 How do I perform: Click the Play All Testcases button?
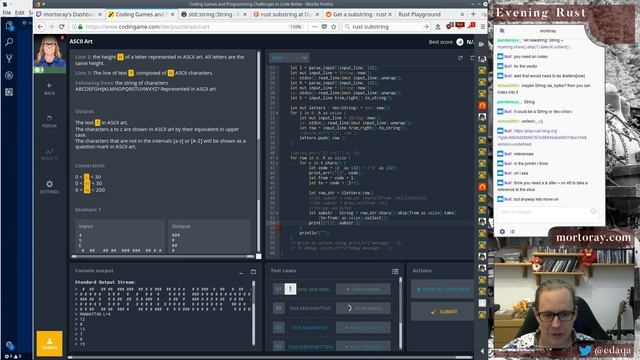tap(443, 289)
